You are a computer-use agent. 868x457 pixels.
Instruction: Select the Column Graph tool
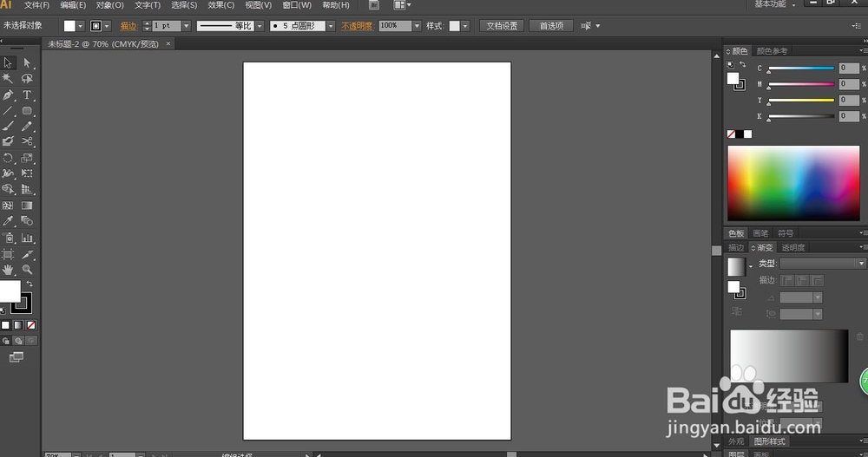[x=27, y=238]
